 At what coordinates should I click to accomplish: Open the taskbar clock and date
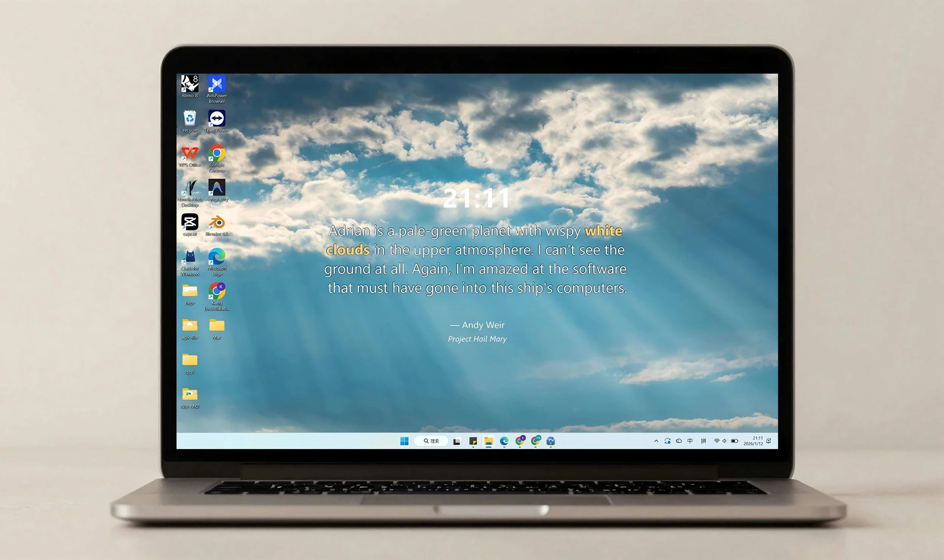point(753,441)
